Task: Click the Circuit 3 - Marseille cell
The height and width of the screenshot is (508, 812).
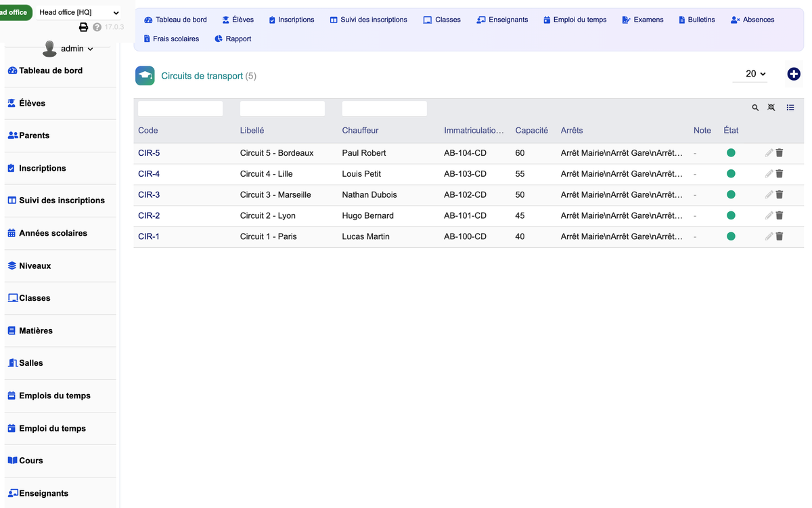Action: click(275, 195)
